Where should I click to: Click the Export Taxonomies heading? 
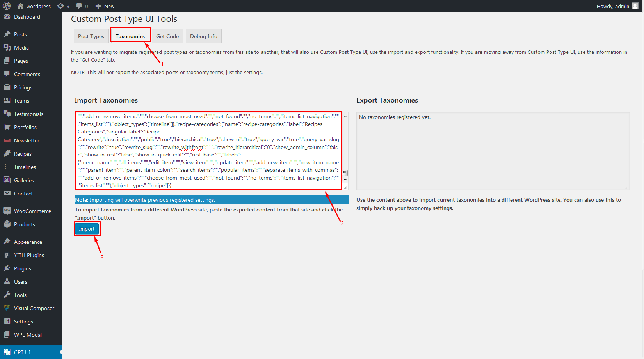tap(387, 100)
